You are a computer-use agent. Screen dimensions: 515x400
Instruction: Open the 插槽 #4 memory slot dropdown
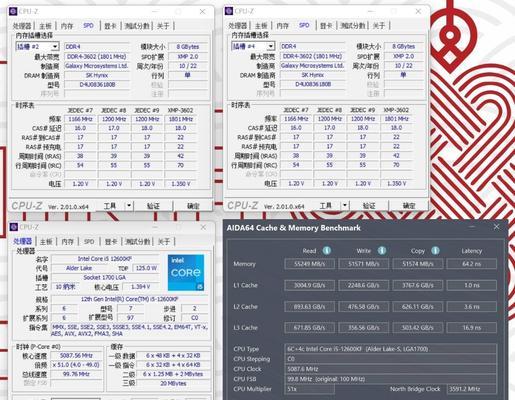[271, 46]
